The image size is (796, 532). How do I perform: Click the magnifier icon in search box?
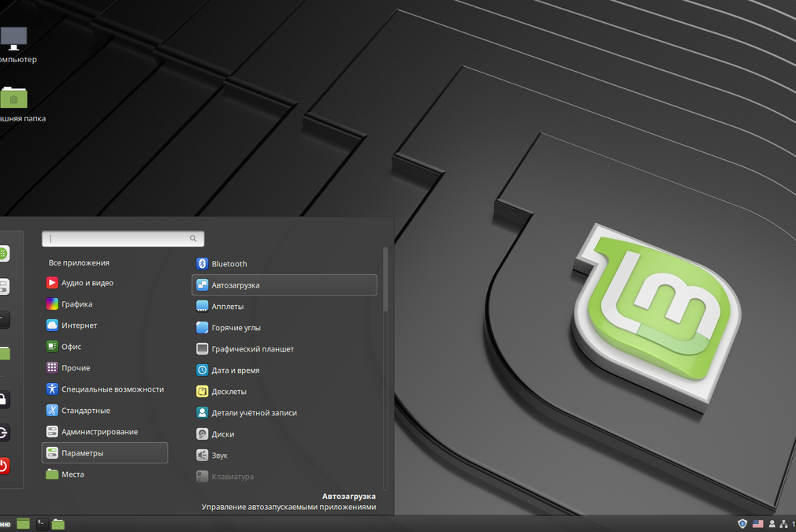[x=193, y=239]
